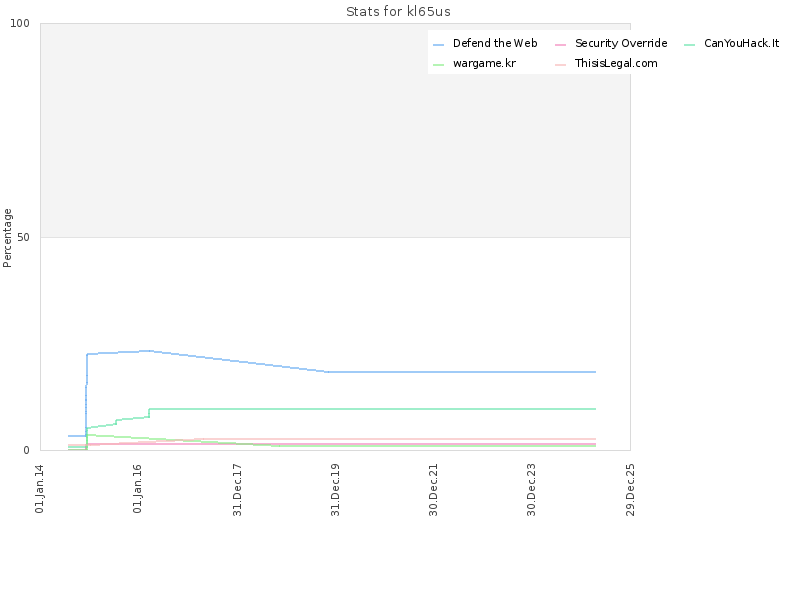Toggle the Defend the Web legend label
Viewport: 800px width, 600px height.
click(x=495, y=43)
